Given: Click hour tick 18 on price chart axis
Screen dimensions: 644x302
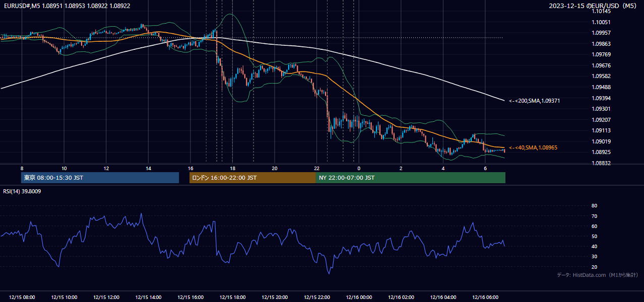Looking at the screenshot, I should tap(232, 168).
